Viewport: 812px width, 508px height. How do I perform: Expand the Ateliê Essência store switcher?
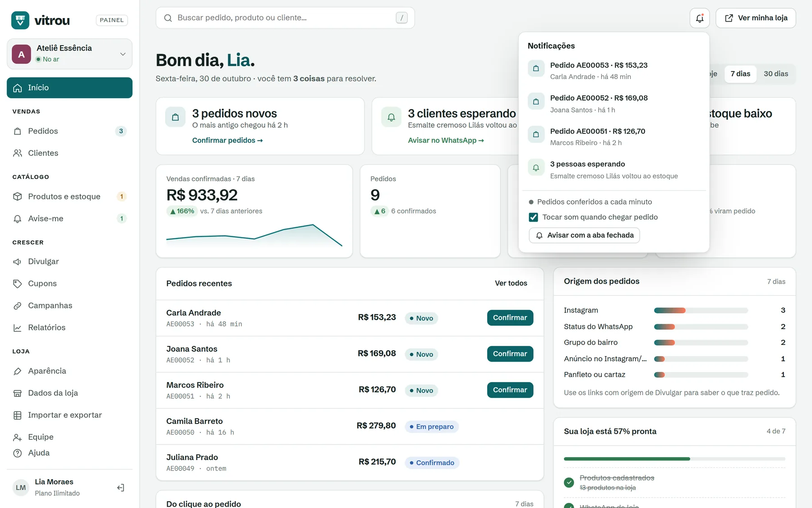(69, 54)
